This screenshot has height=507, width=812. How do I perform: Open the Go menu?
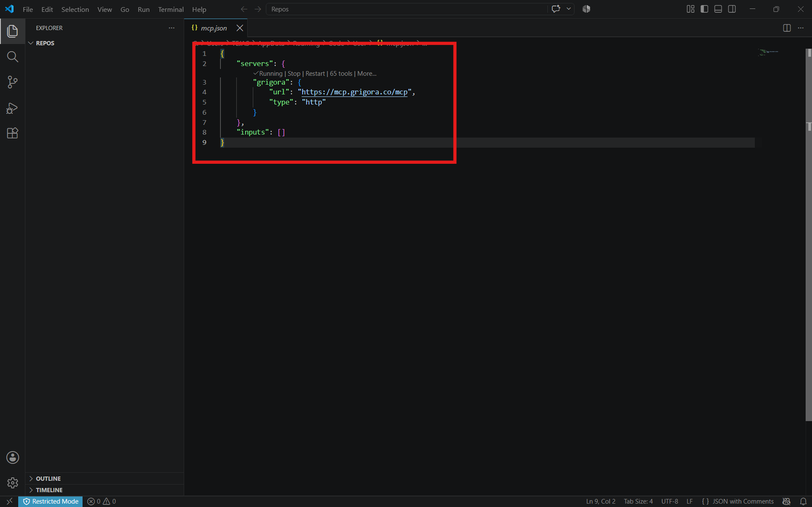click(125, 9)
